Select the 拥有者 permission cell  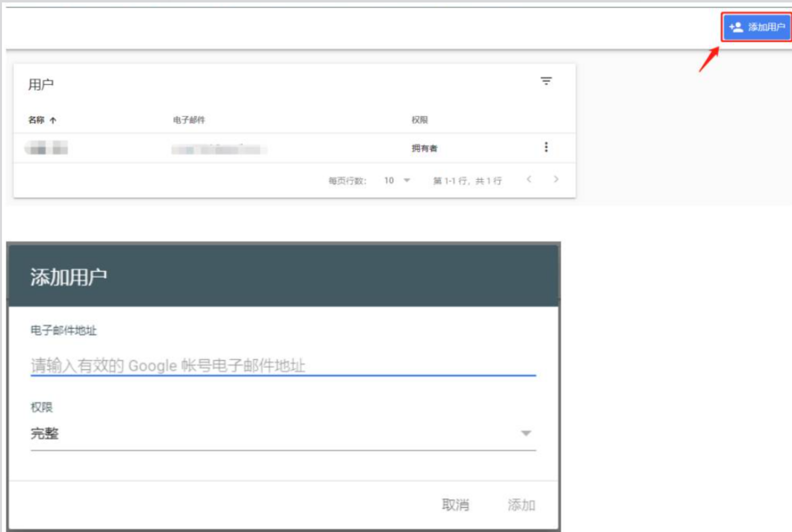tap(425, 148)
